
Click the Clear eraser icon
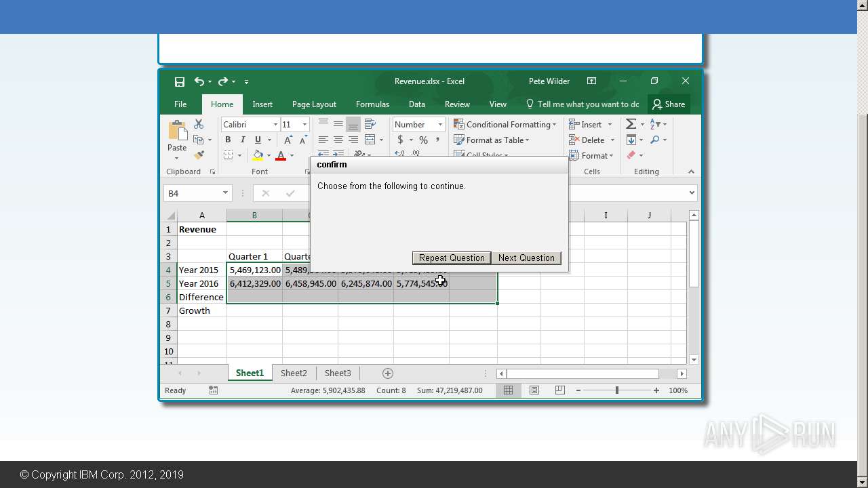coord(631,155)
